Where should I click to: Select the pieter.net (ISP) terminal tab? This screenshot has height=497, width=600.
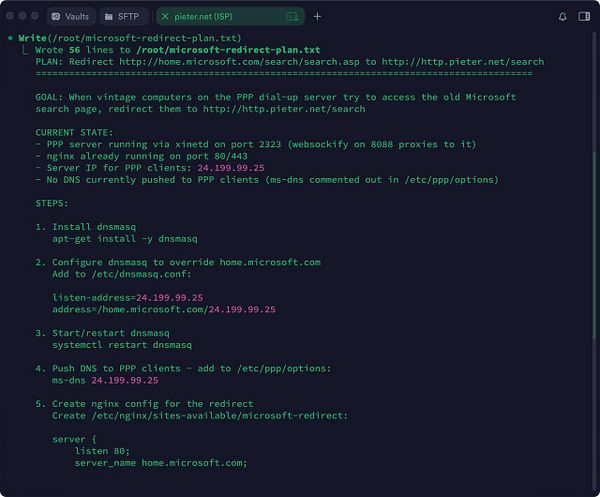coord(230,16)
